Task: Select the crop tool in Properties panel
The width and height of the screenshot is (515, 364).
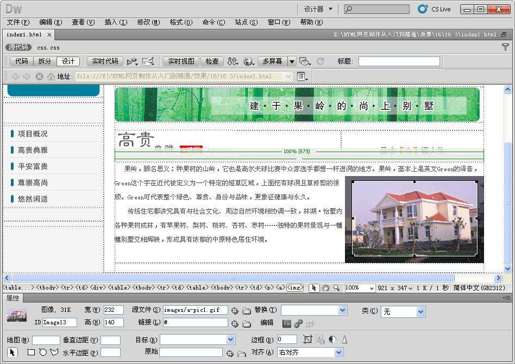Action: pyautogui.click(x=308, y=339)
